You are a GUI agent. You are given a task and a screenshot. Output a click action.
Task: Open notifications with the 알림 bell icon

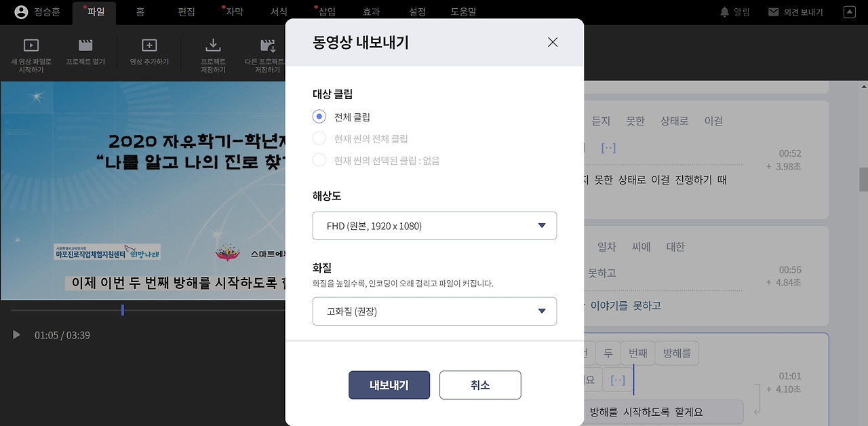730,11
